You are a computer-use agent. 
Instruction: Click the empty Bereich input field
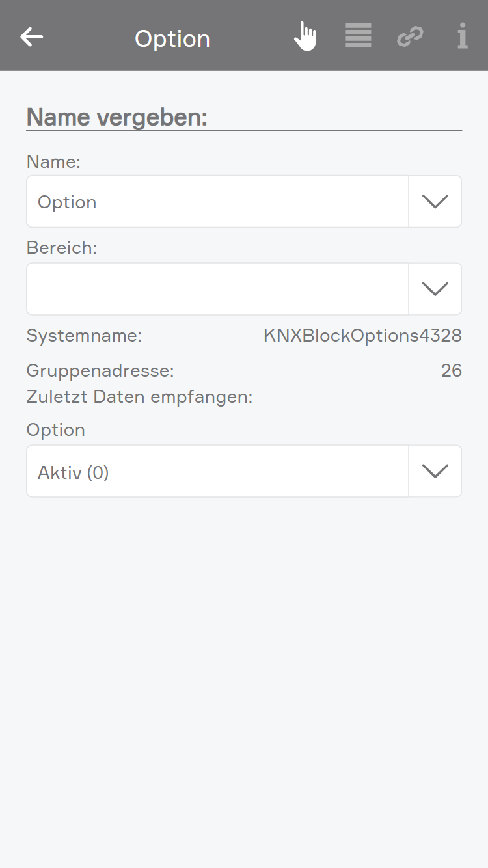217,289
